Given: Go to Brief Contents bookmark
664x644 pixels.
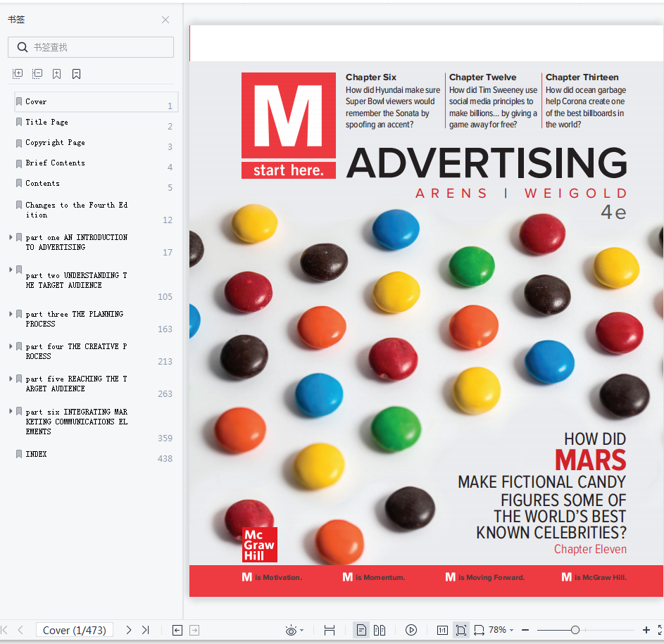Looking at the screenshot, I should pos(55,163).
